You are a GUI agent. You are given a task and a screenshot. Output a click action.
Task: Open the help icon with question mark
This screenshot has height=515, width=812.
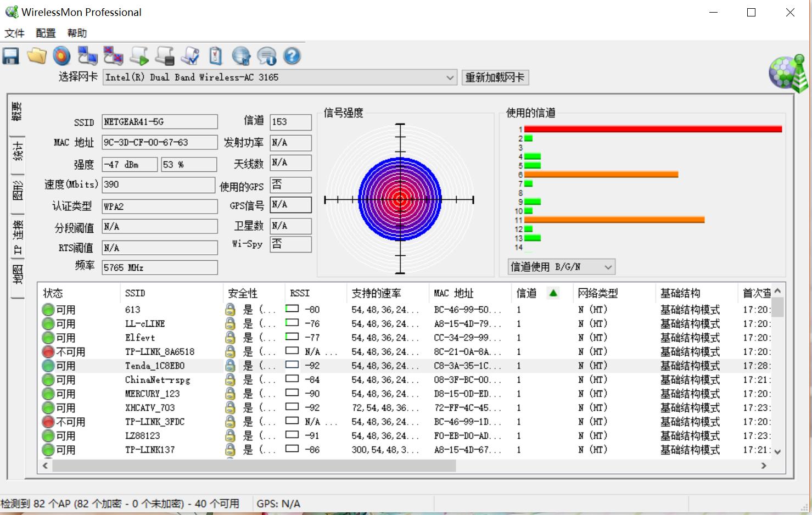[292, 55]
